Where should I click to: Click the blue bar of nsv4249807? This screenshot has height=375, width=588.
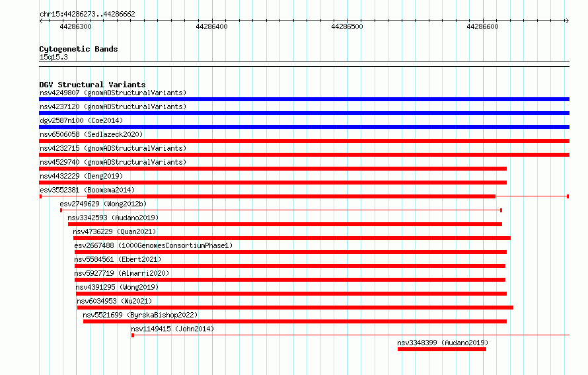tap(304, 99)
